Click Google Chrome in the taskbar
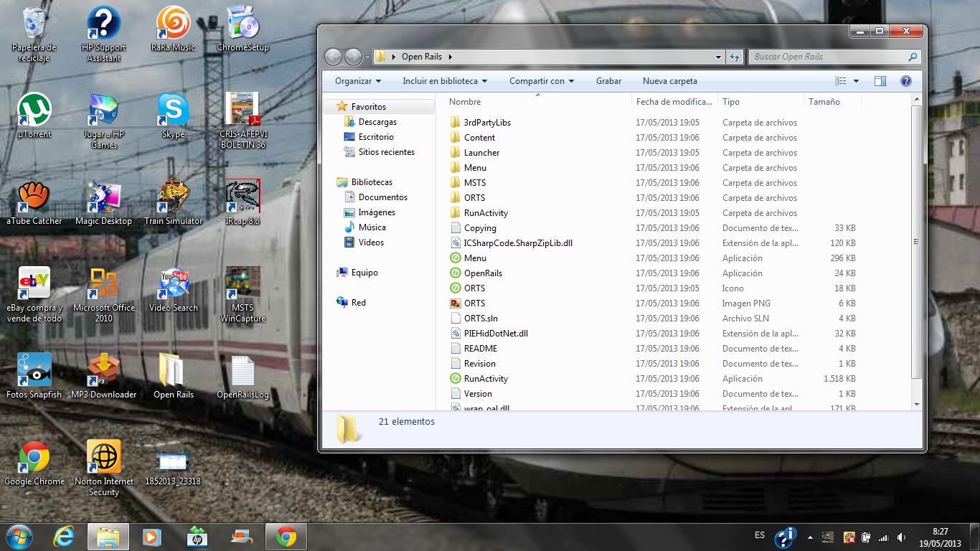The width and height of the screenshot is (980, 551). (x=286, y=537)
